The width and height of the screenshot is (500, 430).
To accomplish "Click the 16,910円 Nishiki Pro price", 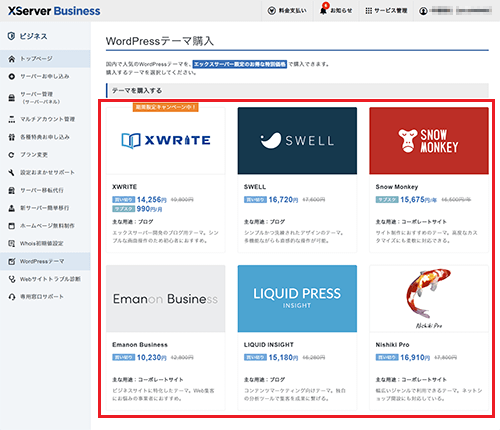I will coord(415,358).
